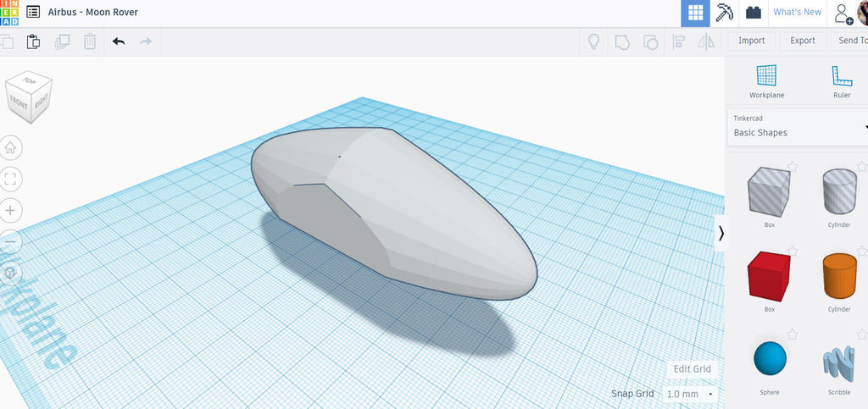Select the red Box shape
This screenshot has height=409, width=868.
coord(769,276)
